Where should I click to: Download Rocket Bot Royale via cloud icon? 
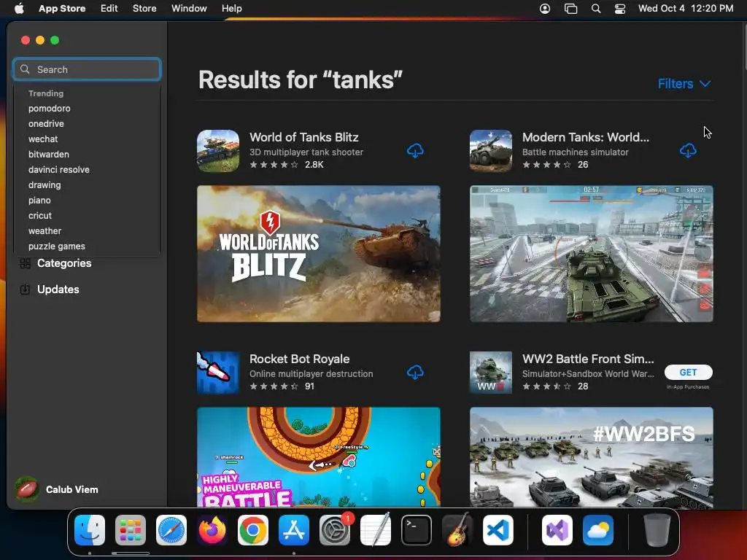[x=415, y=373]
